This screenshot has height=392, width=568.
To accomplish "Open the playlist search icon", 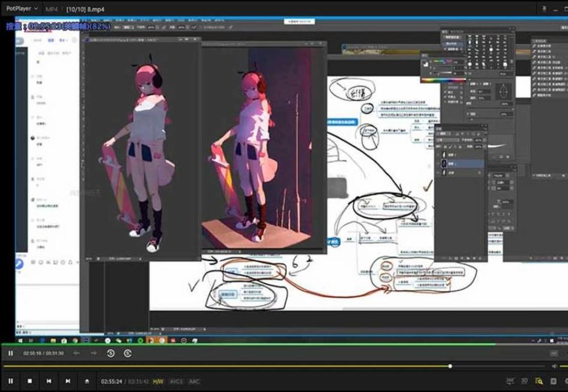I will 538,381.
